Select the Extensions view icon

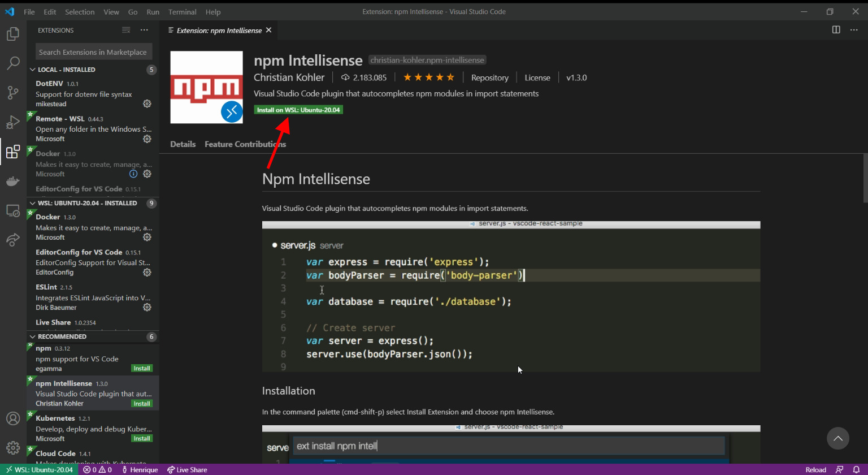pyautogui.click(x=13, y=152)
